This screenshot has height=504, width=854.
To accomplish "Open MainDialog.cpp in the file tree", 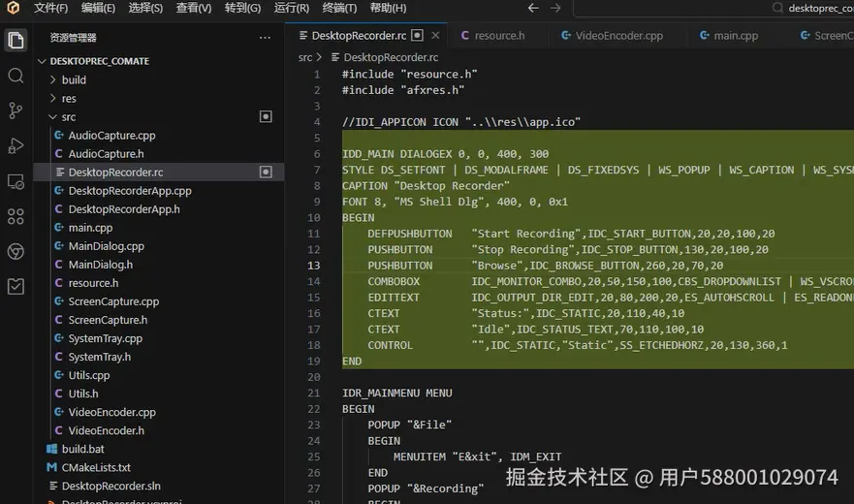I will (x=106, y=246).
